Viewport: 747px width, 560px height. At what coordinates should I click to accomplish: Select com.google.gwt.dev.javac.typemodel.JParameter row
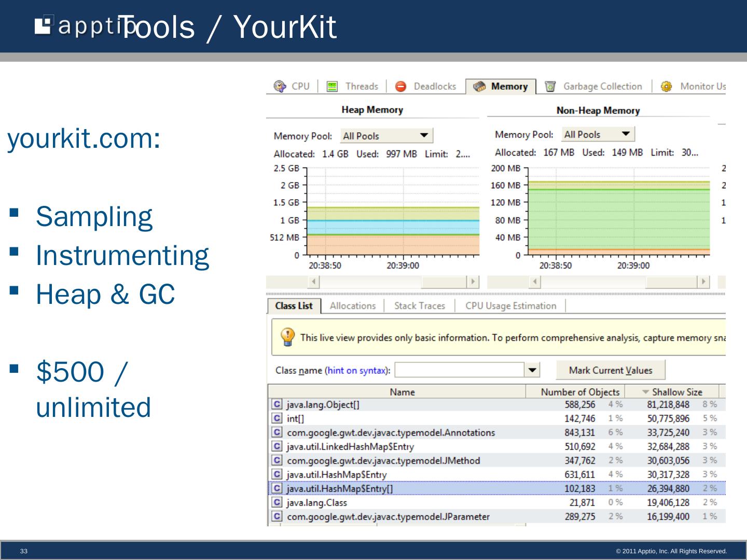pos(496,516)
